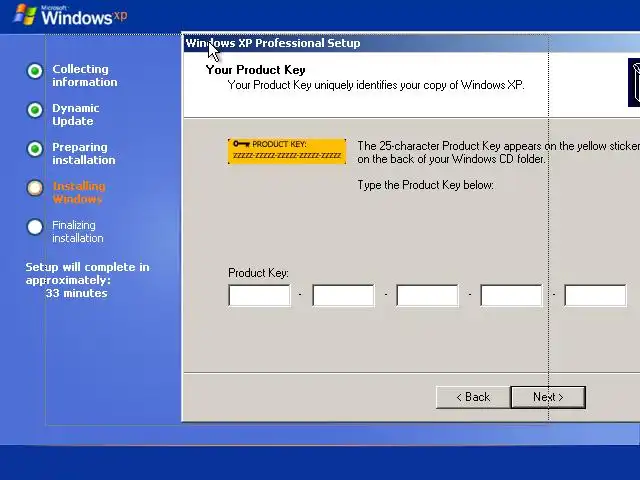Activate the fourth Product Key box

pos(511,296)
